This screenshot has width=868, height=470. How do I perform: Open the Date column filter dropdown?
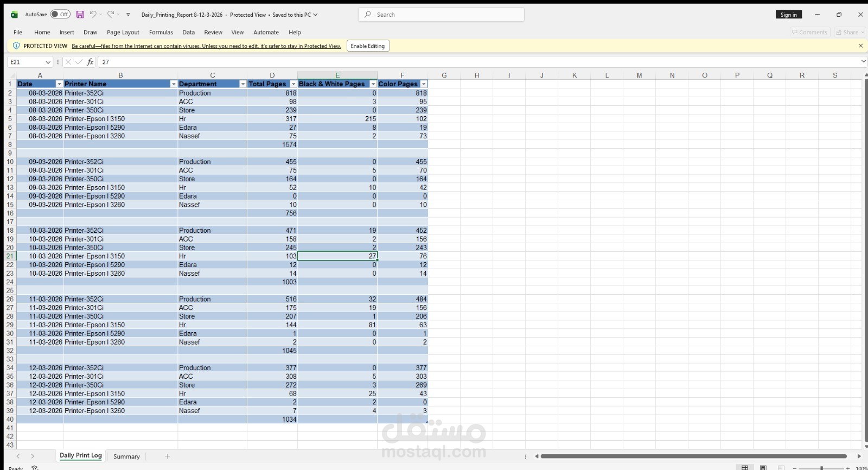pyautogui.click(x=59, y=84)
